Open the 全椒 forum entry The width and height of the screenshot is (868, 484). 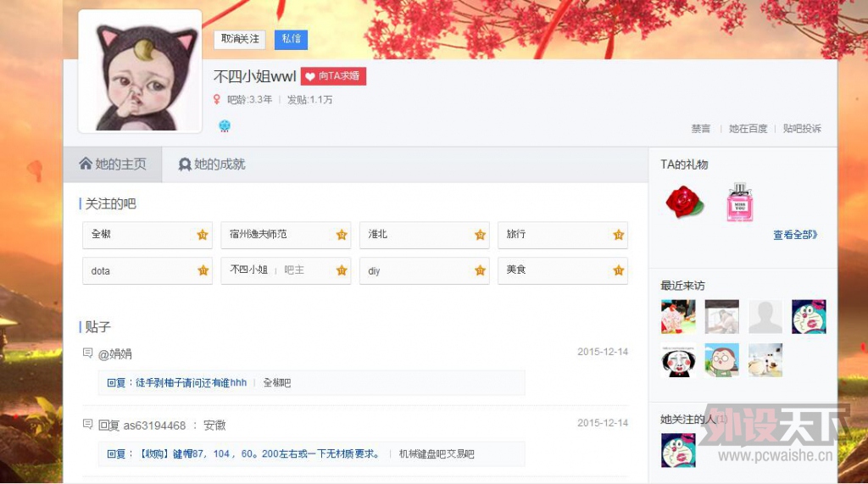[x=147, y=235]
